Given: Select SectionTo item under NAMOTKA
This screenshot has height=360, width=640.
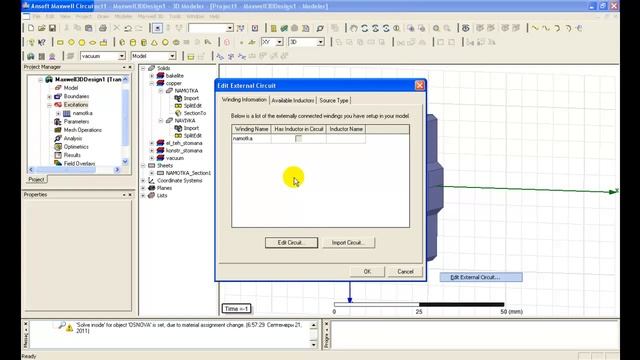Looking at the screenshot, I should [x=195, y=113].
